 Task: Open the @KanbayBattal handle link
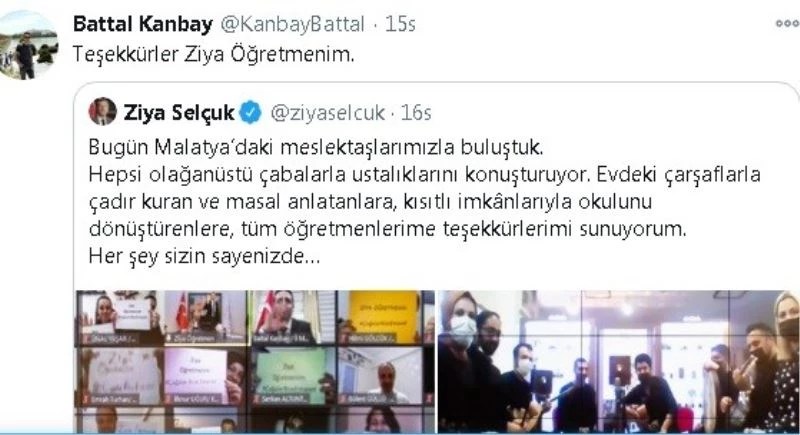tap(292, 24)
